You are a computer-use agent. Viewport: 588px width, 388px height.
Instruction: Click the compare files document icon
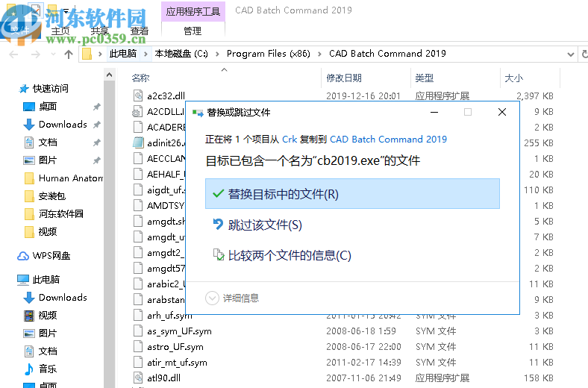point(218,254)
